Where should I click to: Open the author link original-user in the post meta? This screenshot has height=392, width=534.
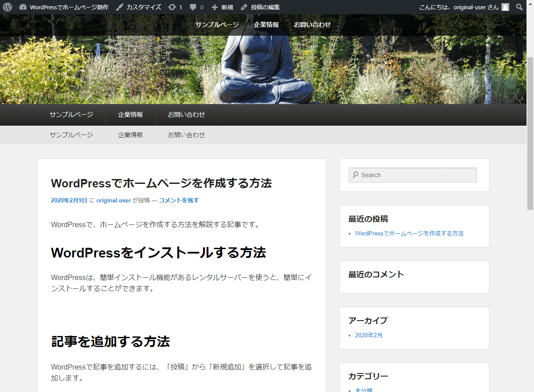(x=114, y=200)
